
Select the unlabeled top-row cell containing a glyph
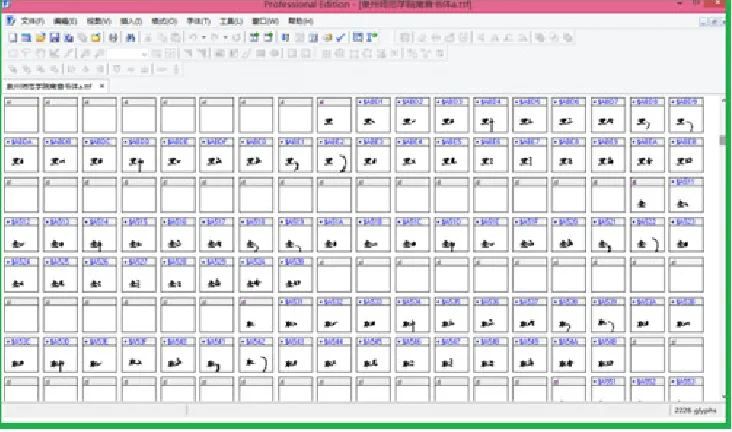pyautogui.click(x=334, y=115)
